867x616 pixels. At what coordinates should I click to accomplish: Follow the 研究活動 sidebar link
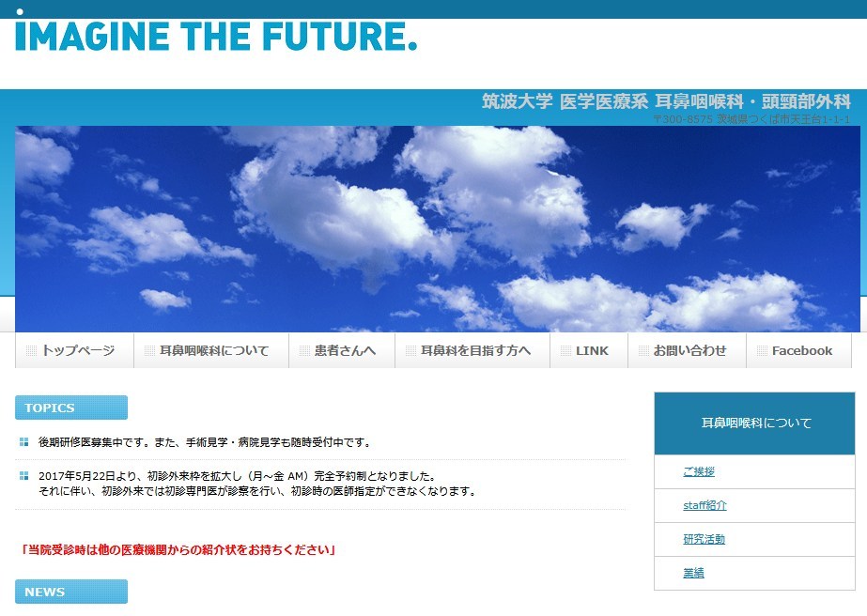click(x=704, y=539)
